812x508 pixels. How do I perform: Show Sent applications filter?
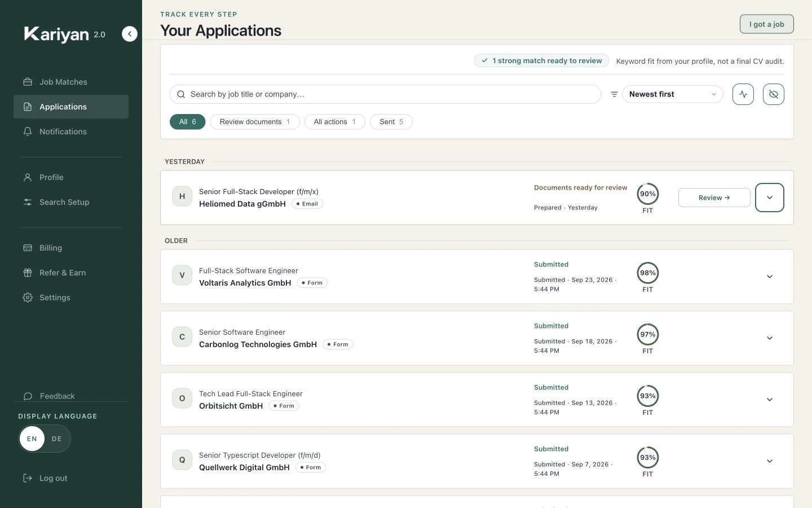coord(391,122)
